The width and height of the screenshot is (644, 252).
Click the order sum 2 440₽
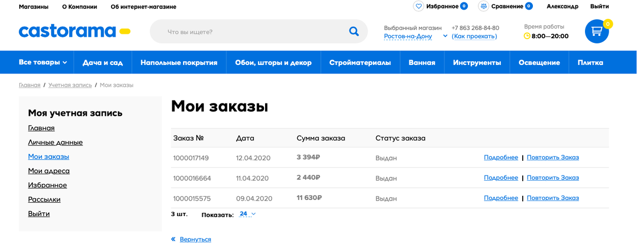[309, 177]
